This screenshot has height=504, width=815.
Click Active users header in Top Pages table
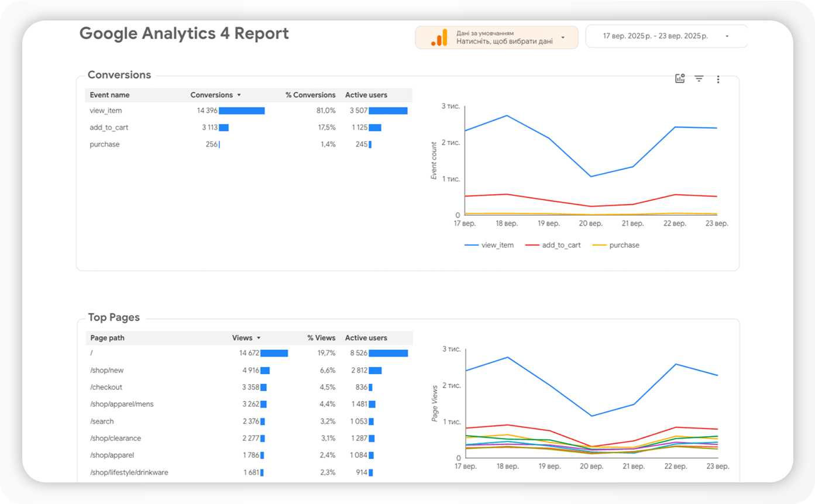(366, 338)
